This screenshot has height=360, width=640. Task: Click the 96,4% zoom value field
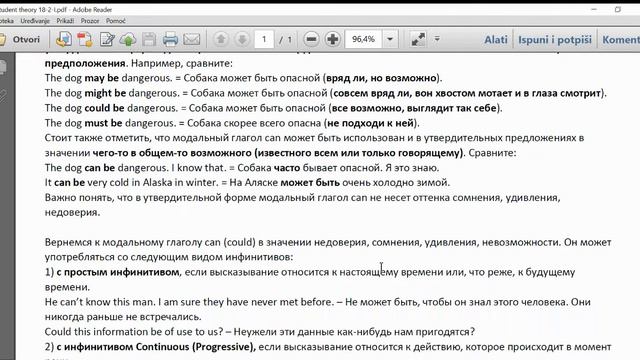[x=363, y=39]
